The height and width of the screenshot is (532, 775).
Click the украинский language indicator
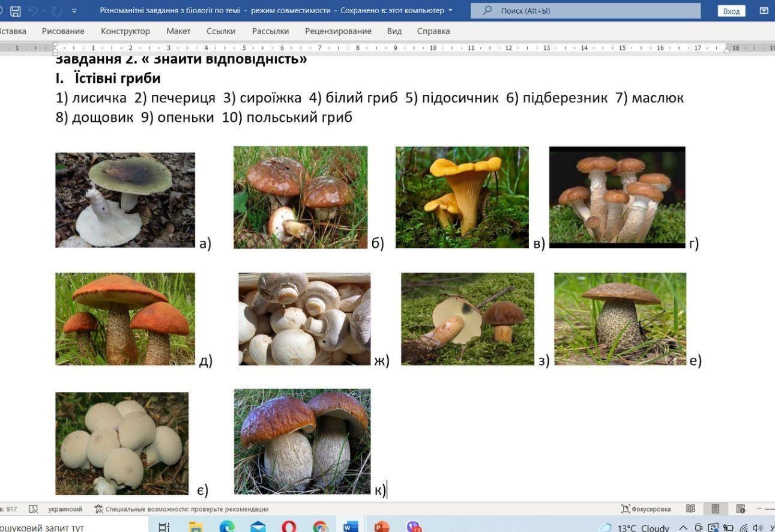pyautogui.click(x=65, y=509)
